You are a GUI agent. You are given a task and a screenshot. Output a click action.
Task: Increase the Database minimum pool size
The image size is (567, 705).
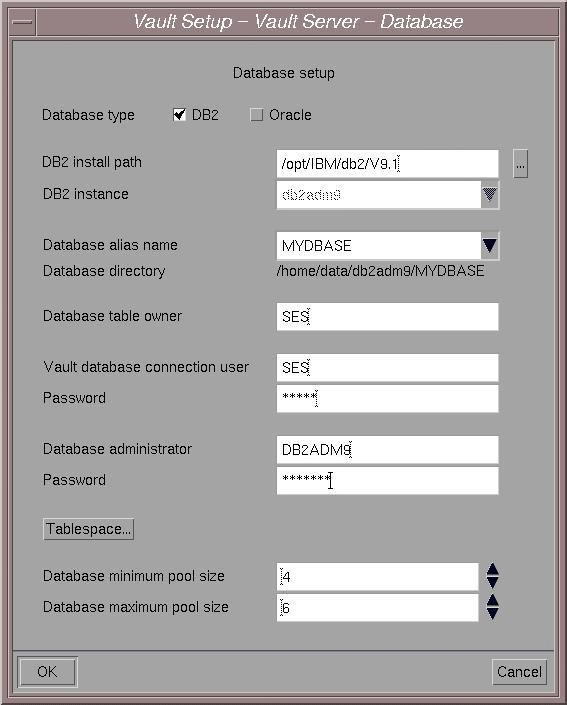tap(492, 570)
